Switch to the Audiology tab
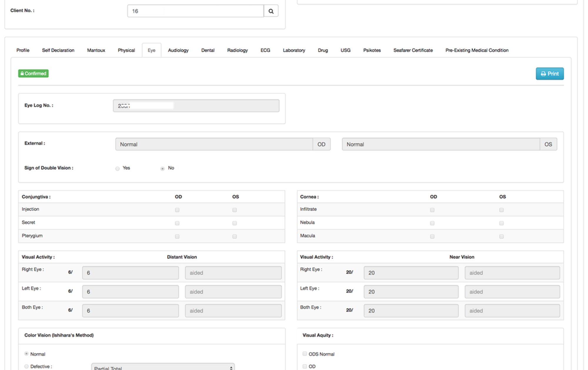 [x=178, y=50]
